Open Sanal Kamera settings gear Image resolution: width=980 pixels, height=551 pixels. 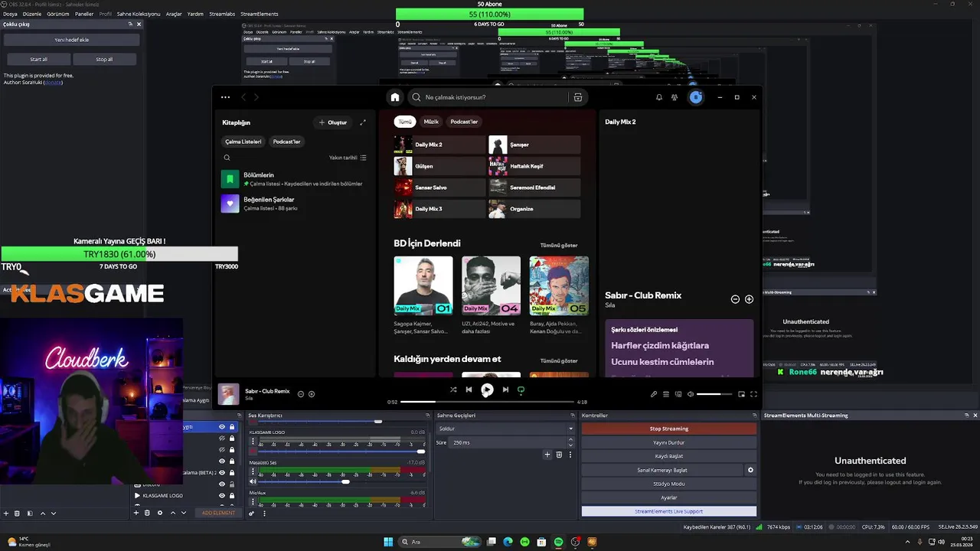click(750, 470)
